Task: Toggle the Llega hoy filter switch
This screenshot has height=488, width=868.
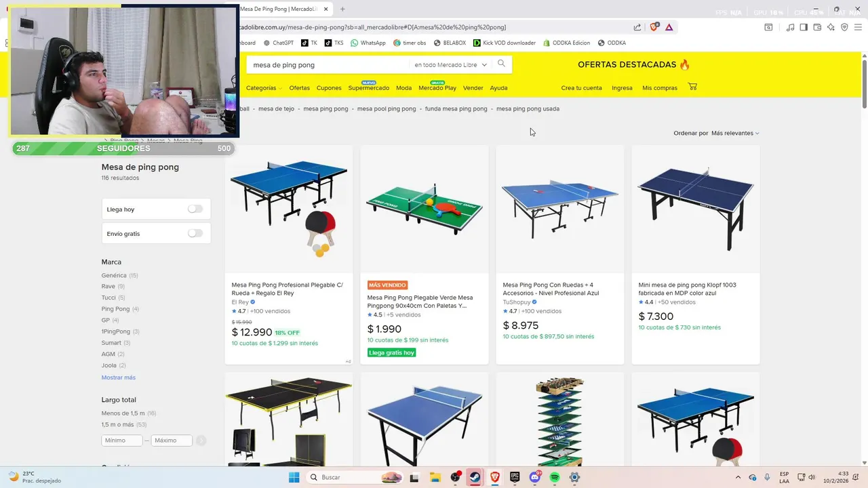Action: (195, 209)
